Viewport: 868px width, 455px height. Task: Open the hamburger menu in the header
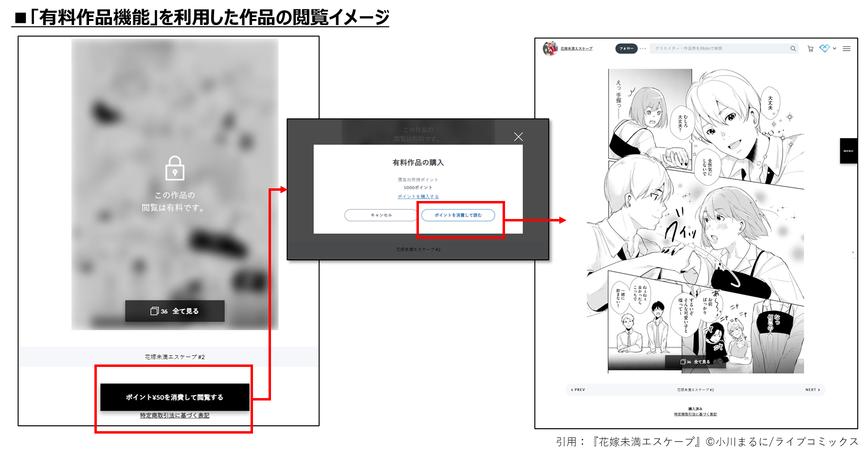coord(847,49)
